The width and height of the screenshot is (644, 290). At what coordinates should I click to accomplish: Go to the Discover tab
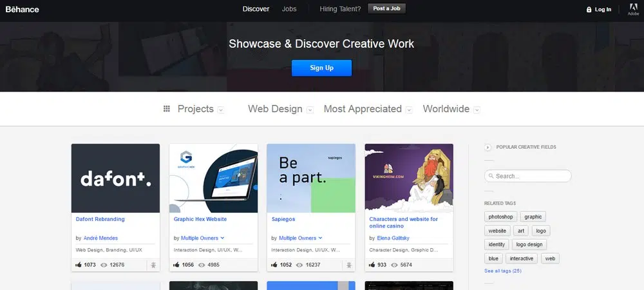tap(256, 8)
